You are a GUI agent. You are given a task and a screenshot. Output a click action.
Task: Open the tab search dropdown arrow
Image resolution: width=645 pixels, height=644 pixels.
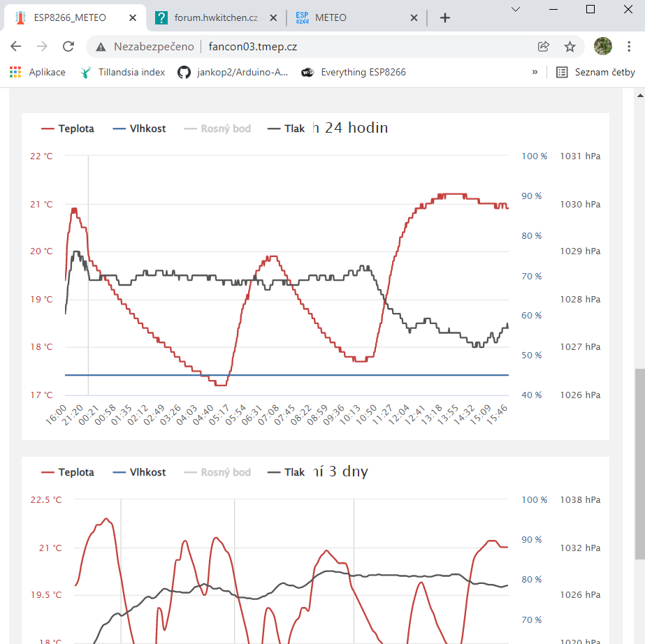[516, 10]
